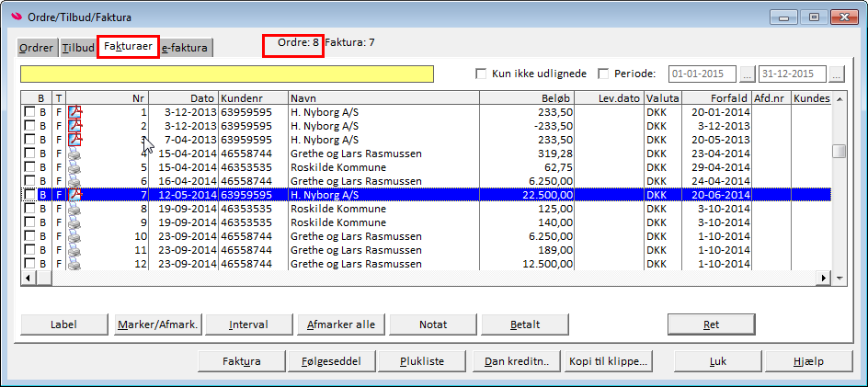Click the vertical scrollbar thumb

[839, 151]
